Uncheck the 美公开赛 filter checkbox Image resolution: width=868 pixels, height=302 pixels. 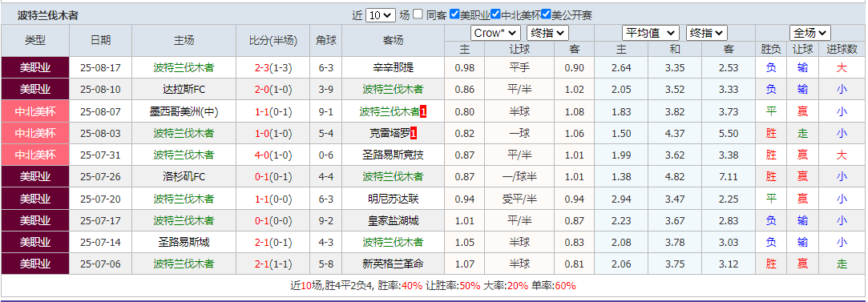[x=547, y=14]
